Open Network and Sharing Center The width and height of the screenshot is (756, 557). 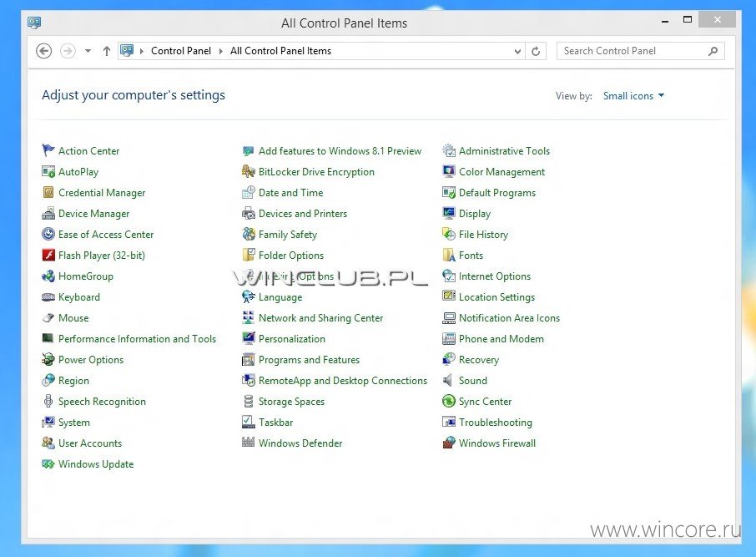click(320, 317)
